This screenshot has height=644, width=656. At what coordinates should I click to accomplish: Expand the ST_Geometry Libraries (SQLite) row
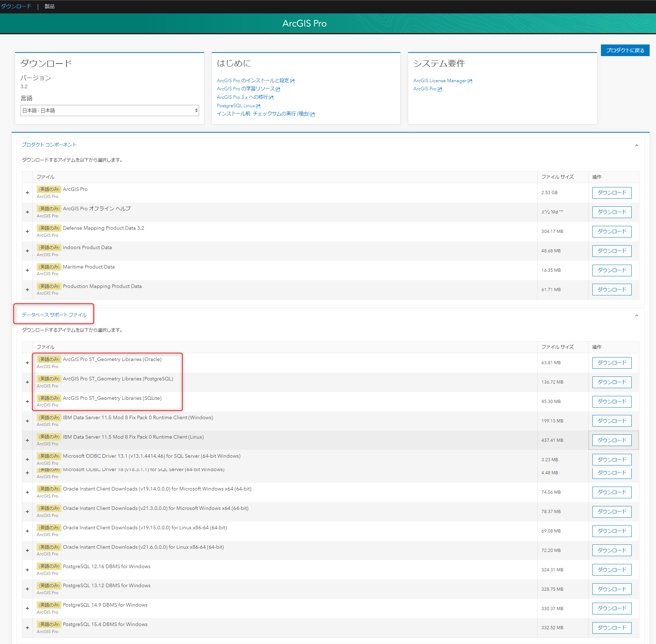27,402
